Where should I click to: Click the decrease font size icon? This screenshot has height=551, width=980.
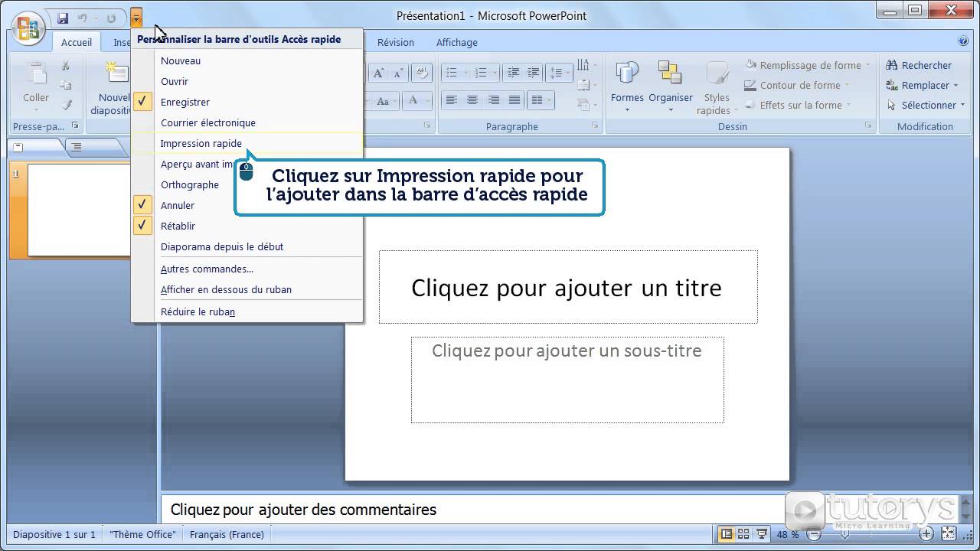pyautogui.click(x=400, y=73)
